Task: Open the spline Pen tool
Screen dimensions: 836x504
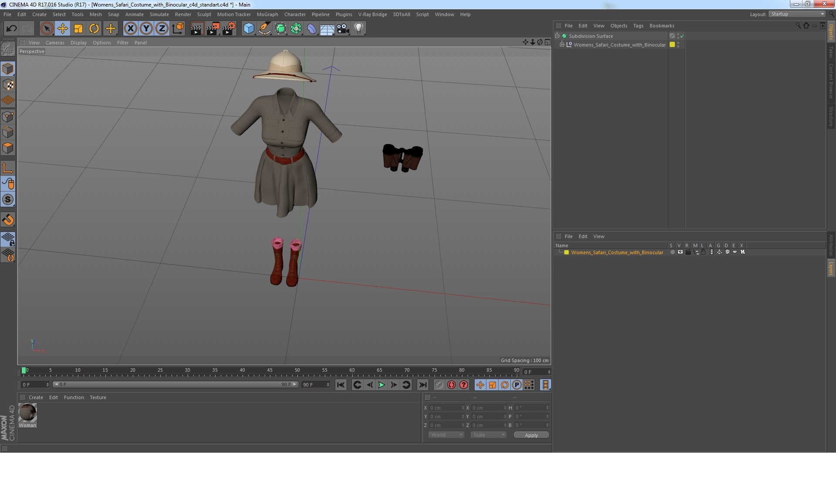Action: [264, 29]
